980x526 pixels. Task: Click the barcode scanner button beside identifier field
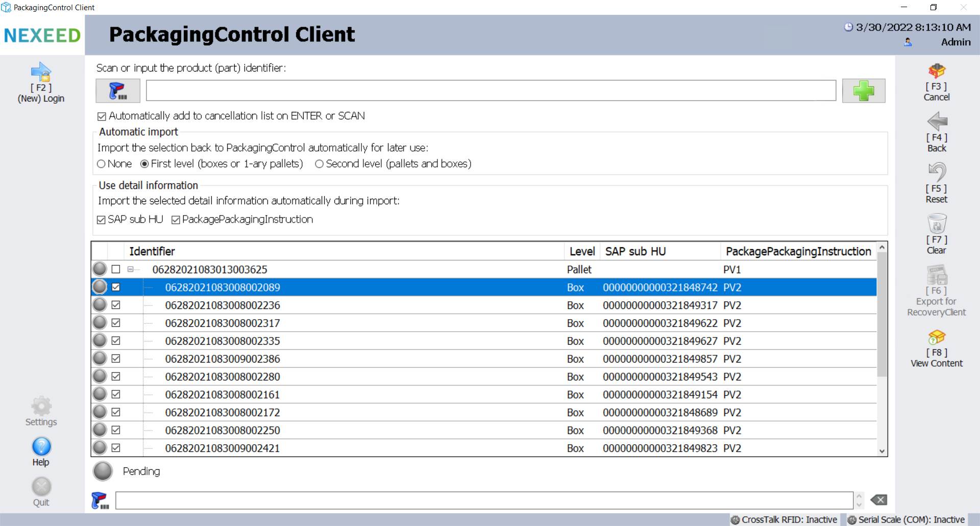coord(118,91)
